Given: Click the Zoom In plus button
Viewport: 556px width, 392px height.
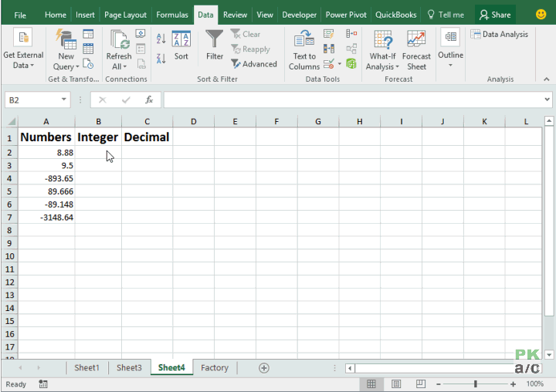Looking at the screenshot, I should pyautogui.click(x=513, y=384).
